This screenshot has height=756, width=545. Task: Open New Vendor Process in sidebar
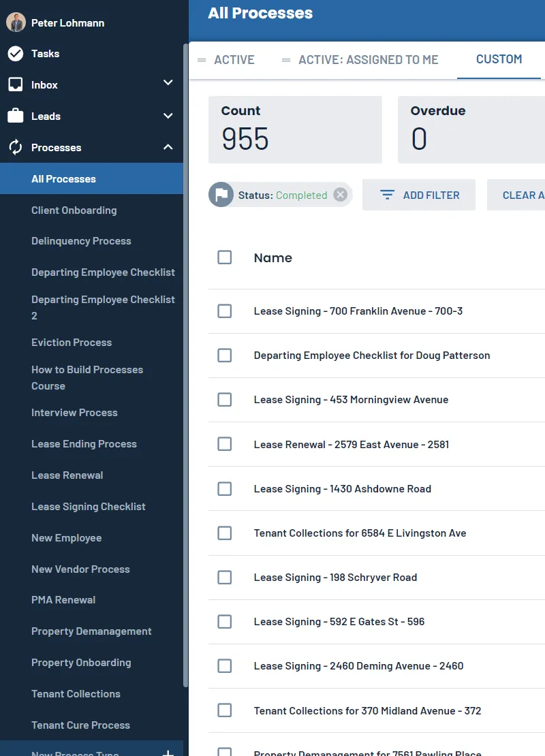click(80, 569)
